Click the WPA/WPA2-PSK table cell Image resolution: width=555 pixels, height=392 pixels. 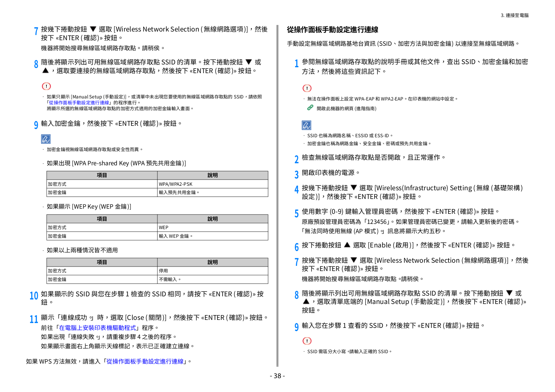(x=213, y=184)
